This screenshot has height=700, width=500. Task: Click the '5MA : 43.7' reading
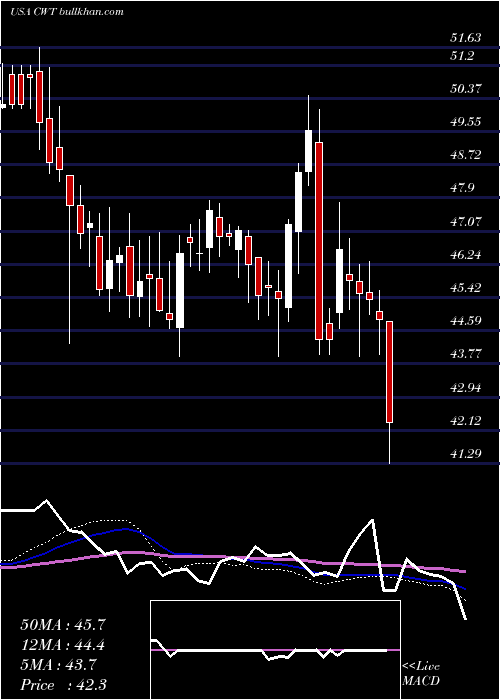[58, 665]
